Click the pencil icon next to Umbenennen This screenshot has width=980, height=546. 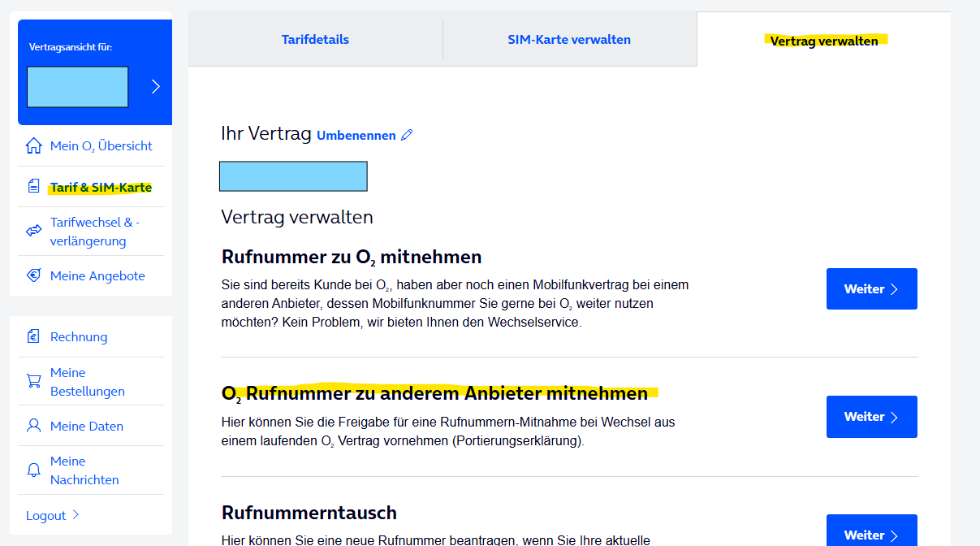[x=407, y=135]
